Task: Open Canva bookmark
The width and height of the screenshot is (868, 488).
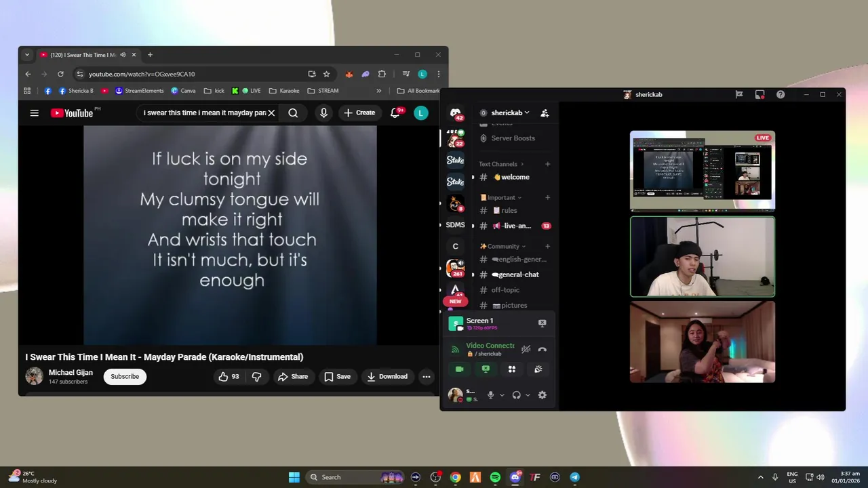Action: 183,91
